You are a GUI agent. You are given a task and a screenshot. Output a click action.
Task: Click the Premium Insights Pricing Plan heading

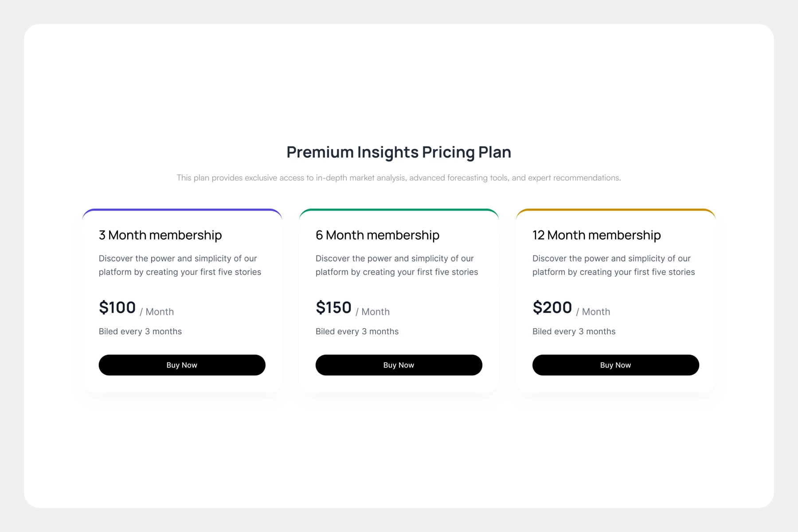pos(399,152)
